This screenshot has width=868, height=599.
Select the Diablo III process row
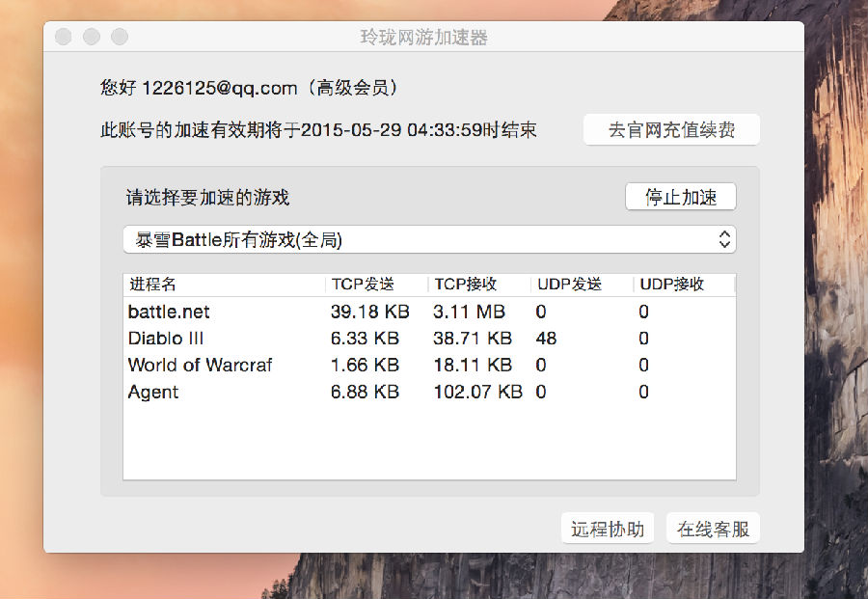(429, 339)
